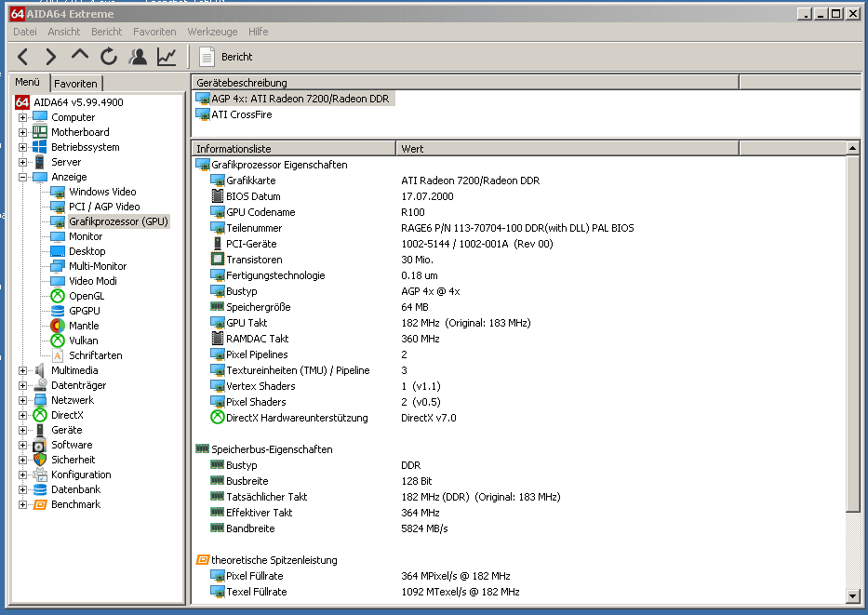Select Desktop under Anzeige
The width and height of the screenshot is (868, 615).
pos(87,252)
